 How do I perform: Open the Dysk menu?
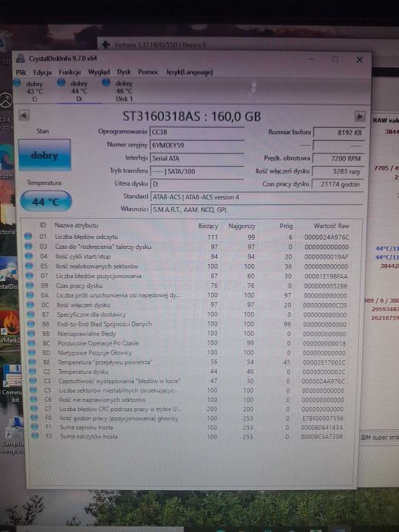(x=123, y=72)
